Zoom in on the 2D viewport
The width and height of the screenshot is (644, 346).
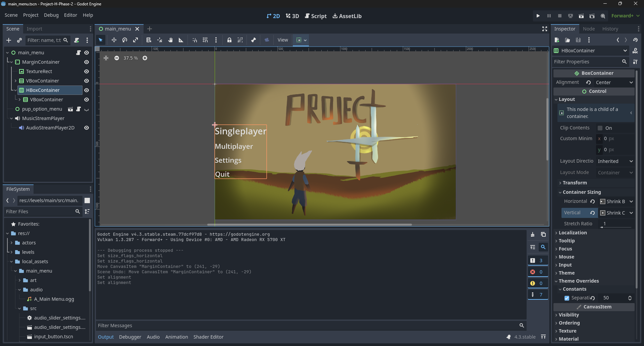pyautogui.click(x=145, y=58)
